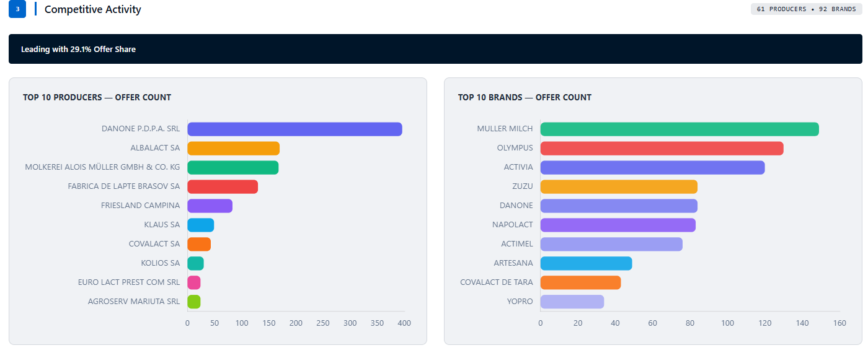Click the DANONE P.D.P.A. SRL label
The width and height of the screenshot is (868, 353).
pos(141,129)
